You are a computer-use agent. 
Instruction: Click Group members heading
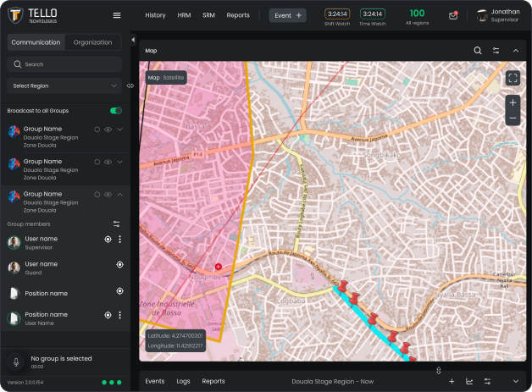[x=29, y=224]
